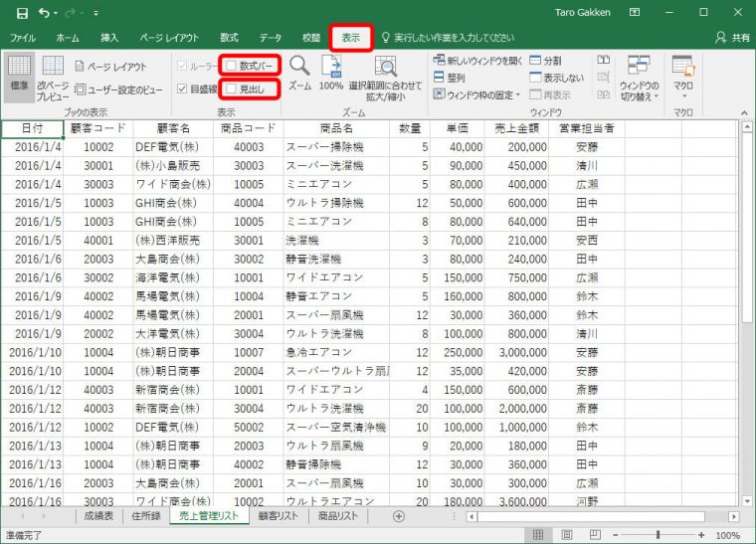Click 選択範囲に合わせて拡大/縮小
This screenshot has height=544, width=756.
pyautogui.click(x=385, y=78)
